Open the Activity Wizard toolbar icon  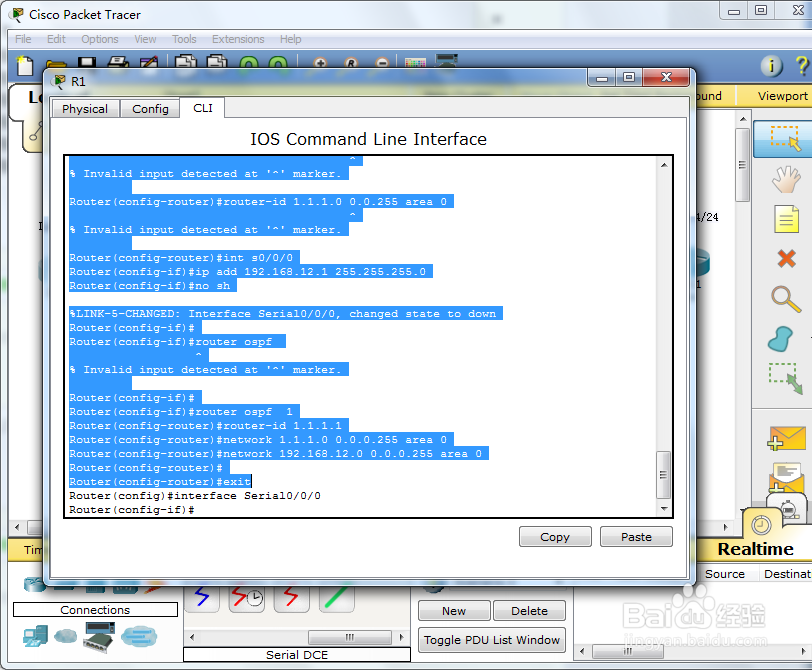point(149,62)
